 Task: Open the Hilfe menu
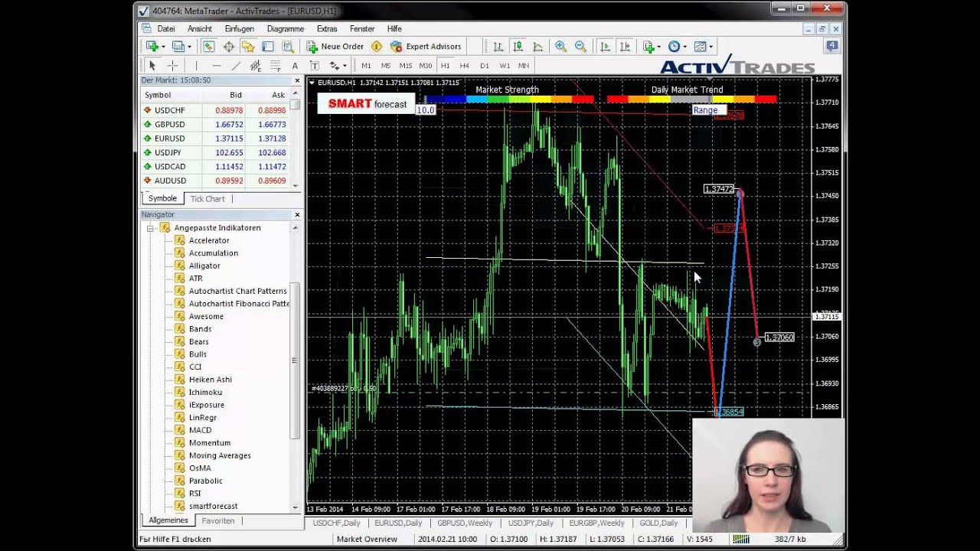[x=394, y=29]
